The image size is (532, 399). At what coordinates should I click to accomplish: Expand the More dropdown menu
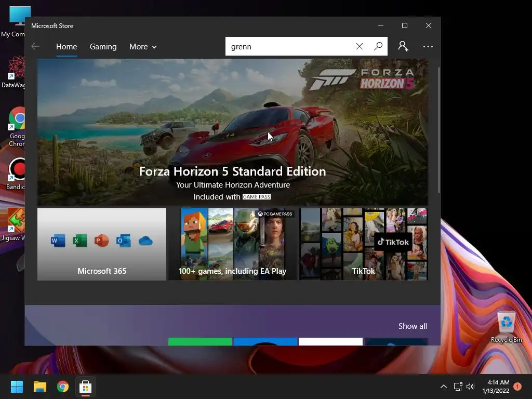(x=143, y=46)
